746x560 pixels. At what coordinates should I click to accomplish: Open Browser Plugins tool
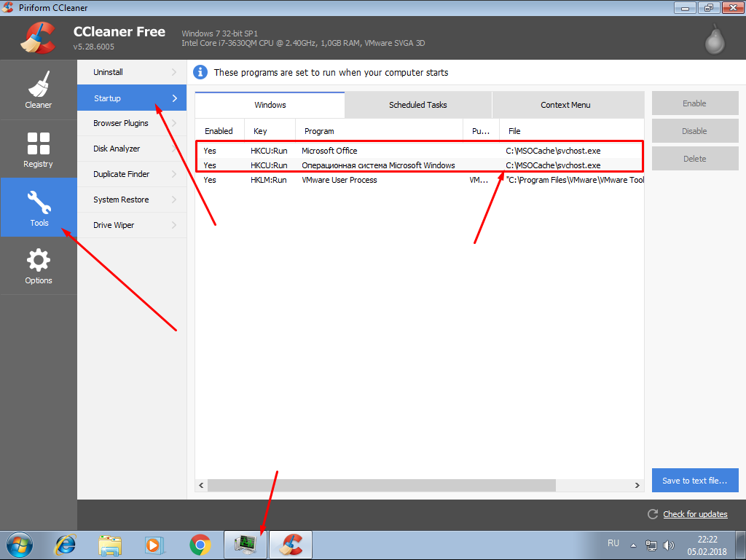[x=132, y=123]
